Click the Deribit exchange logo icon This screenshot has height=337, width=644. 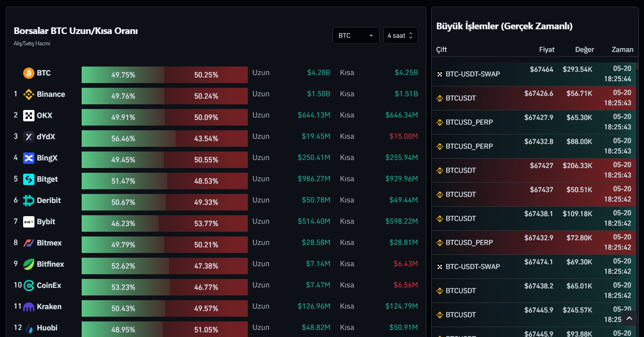pos(29,201)
